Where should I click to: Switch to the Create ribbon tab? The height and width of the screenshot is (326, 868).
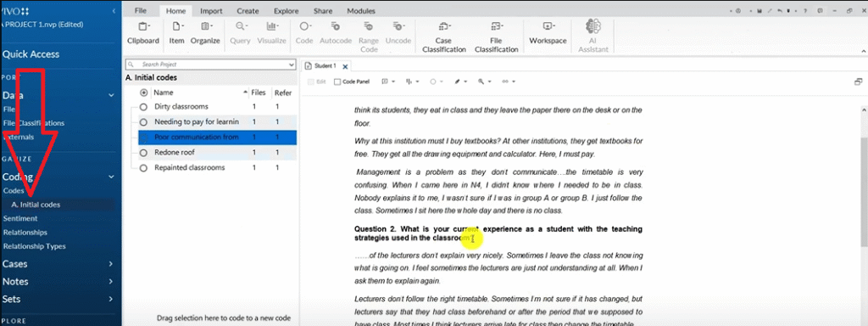point(248,11)
